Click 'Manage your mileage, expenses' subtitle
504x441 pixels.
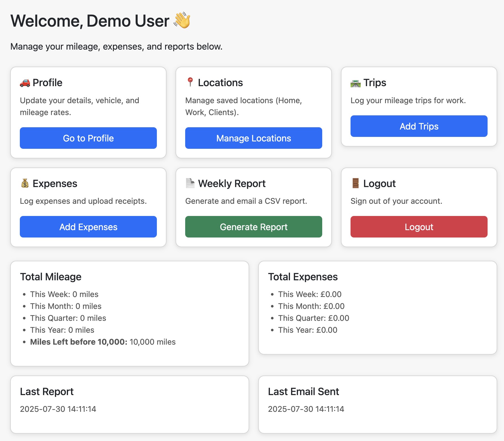116,46
